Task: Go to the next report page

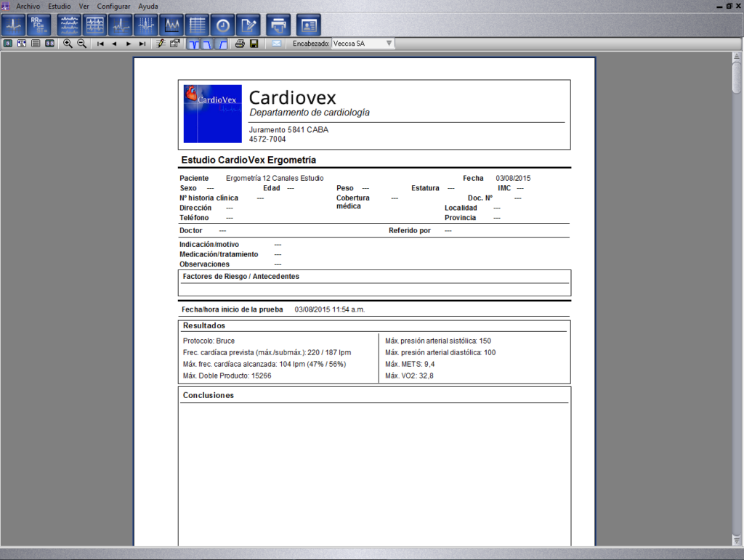Action: pyautogui.click(x=129, y=44)
